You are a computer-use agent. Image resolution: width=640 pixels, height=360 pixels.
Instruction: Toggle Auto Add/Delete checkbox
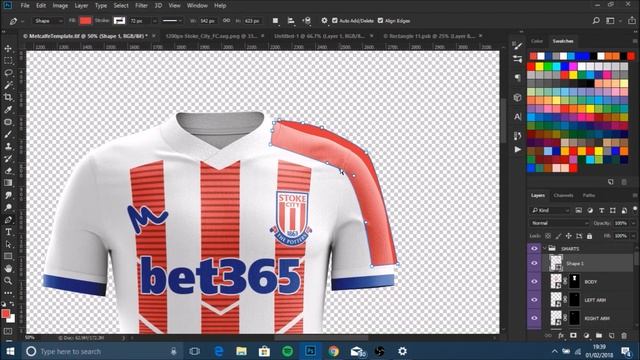tap(335, 20)
